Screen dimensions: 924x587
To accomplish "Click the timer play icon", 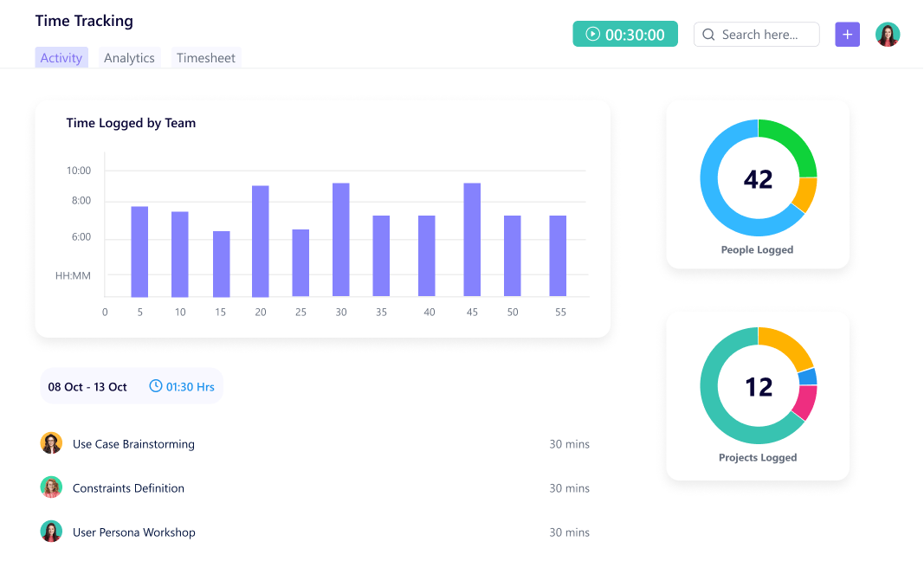I will pos(592,34).
